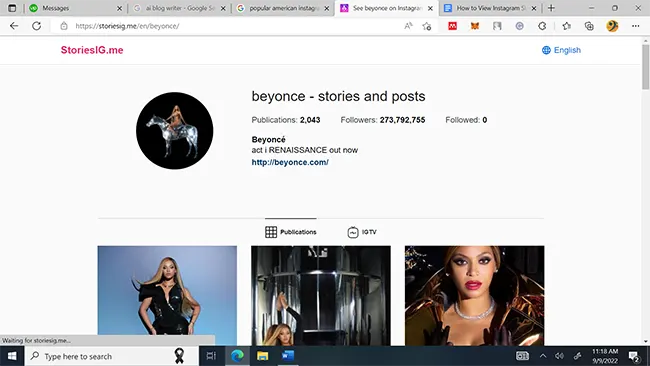The height and width of the screenshot is (366, 650).
Task: Open the Read aloud icon in the address bar
Action: [x=408, y=26]
